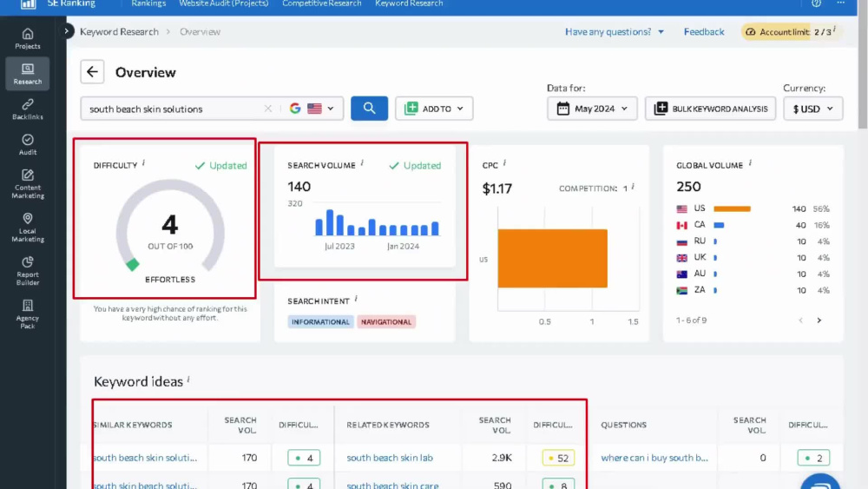Click the QUESTIONS column header
Image resolution: width=868 pixels, height=489 pixels.
click(x=624, y=425)
